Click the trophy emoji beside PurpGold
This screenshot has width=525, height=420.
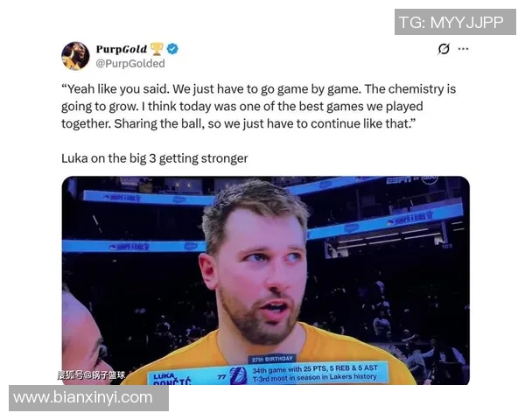[157, 49]
